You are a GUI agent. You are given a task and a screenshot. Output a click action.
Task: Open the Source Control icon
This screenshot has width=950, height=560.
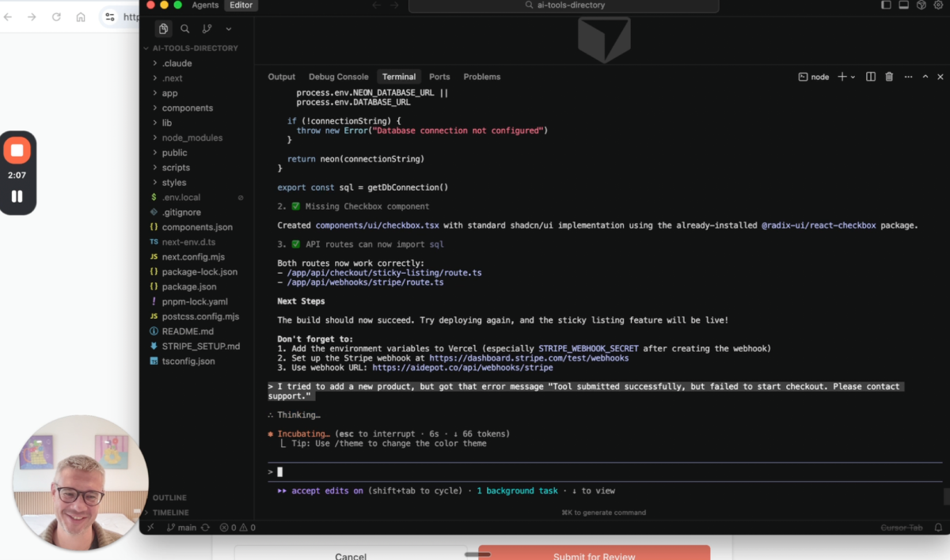pos(205,28)
